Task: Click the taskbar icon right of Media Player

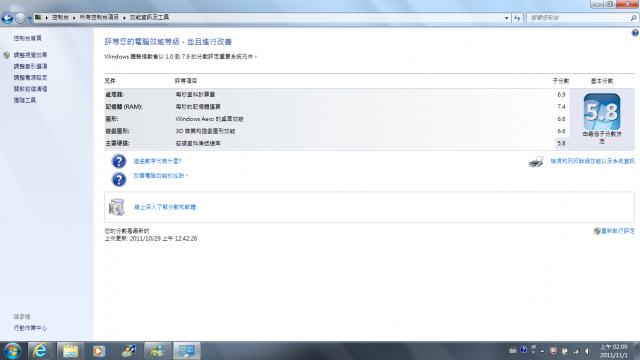Action: (x=128, y=351)
